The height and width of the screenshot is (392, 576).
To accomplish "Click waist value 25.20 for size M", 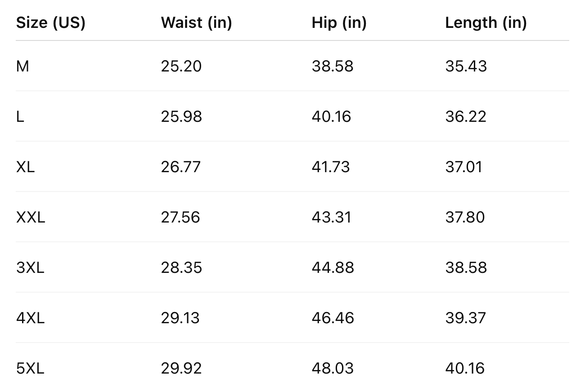I will coord(181,67).
